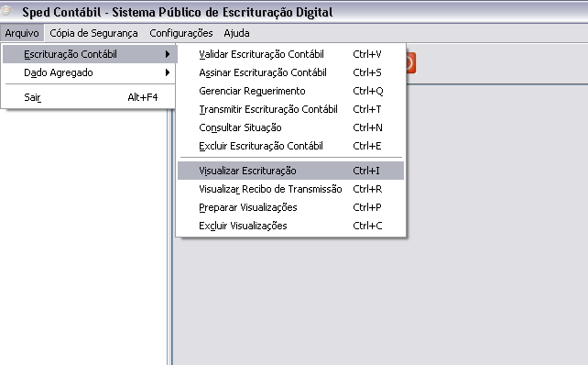Open Visualizar Recibo de Transmissão

point(290,189)
